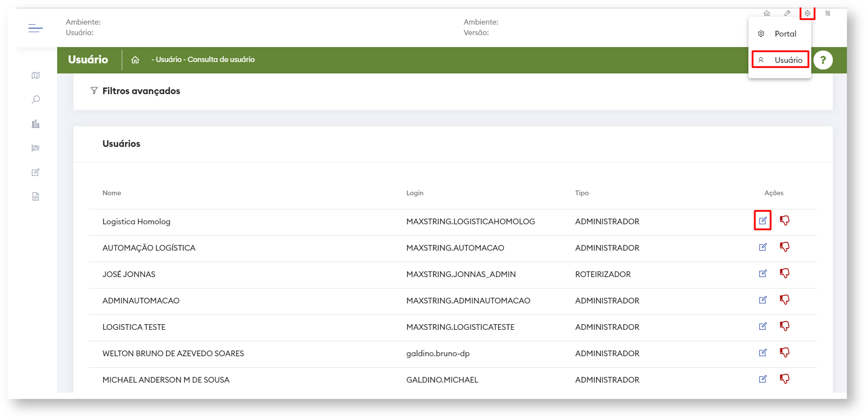868x420 pixels.
Task: Click the hamburger menu icon
Action: coord(35,29)
